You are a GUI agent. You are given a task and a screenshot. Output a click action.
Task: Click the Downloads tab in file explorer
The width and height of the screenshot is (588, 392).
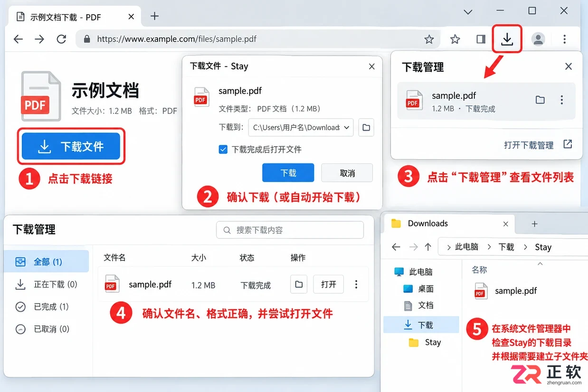[450, 223]
